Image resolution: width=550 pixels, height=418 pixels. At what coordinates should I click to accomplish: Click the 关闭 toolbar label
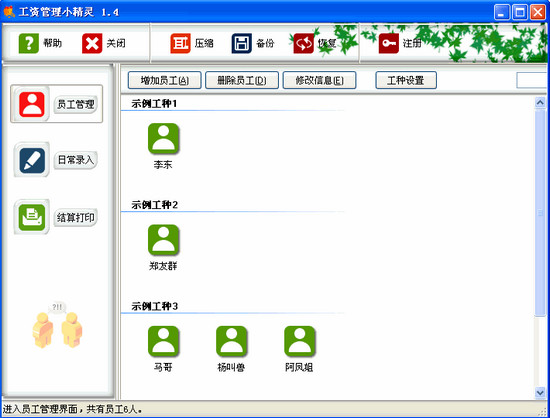[x=116, y=43]
